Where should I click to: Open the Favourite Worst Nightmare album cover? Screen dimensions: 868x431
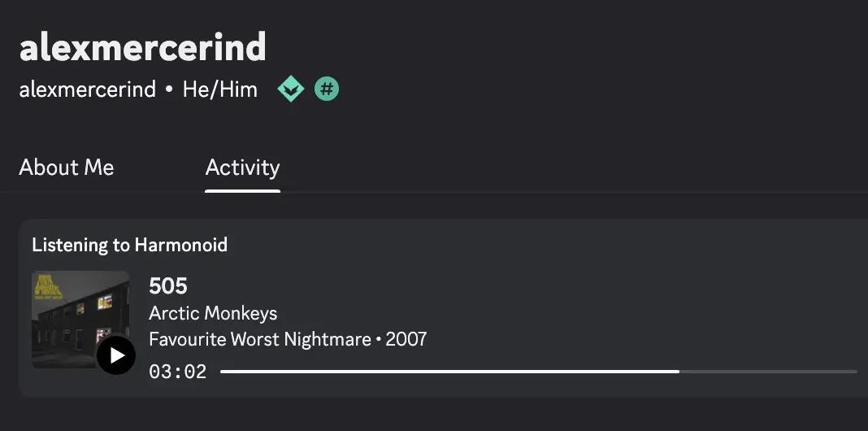(x=80, y=320)
